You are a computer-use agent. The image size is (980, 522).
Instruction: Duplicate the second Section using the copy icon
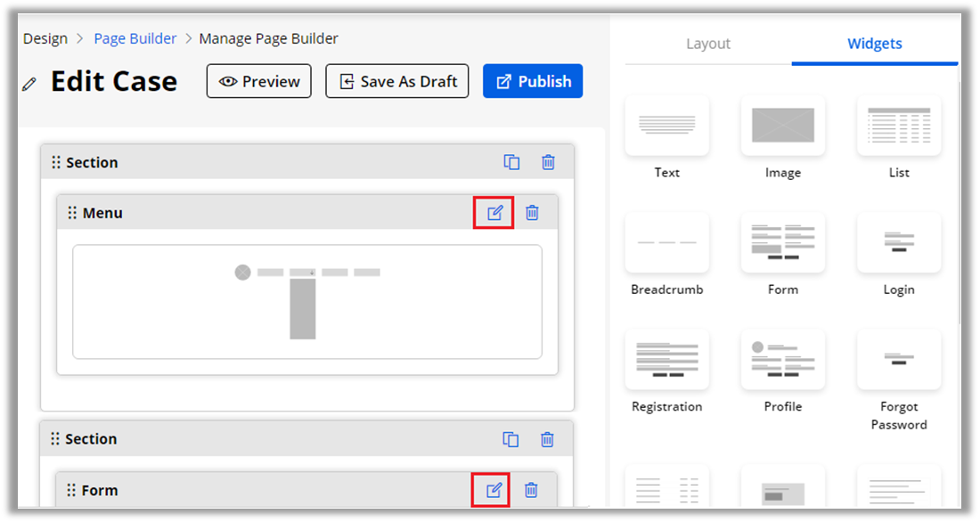pyautogui.click(x=510, y=439)
